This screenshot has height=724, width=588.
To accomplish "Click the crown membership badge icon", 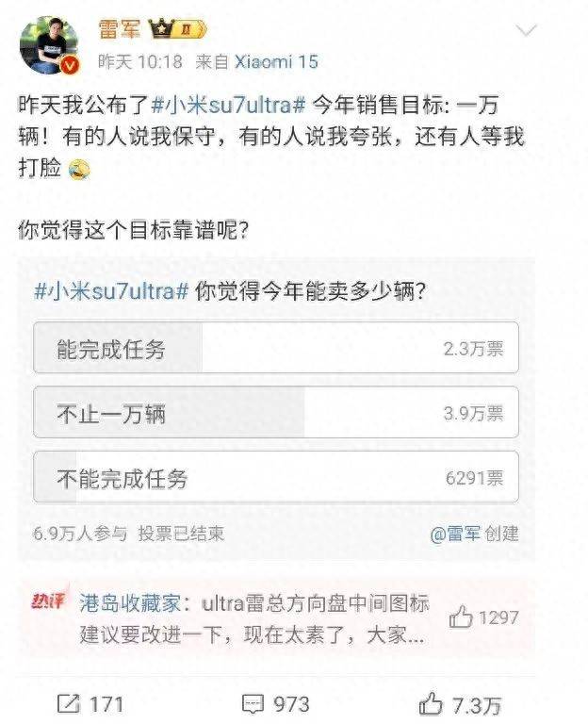I will (177, 29).
